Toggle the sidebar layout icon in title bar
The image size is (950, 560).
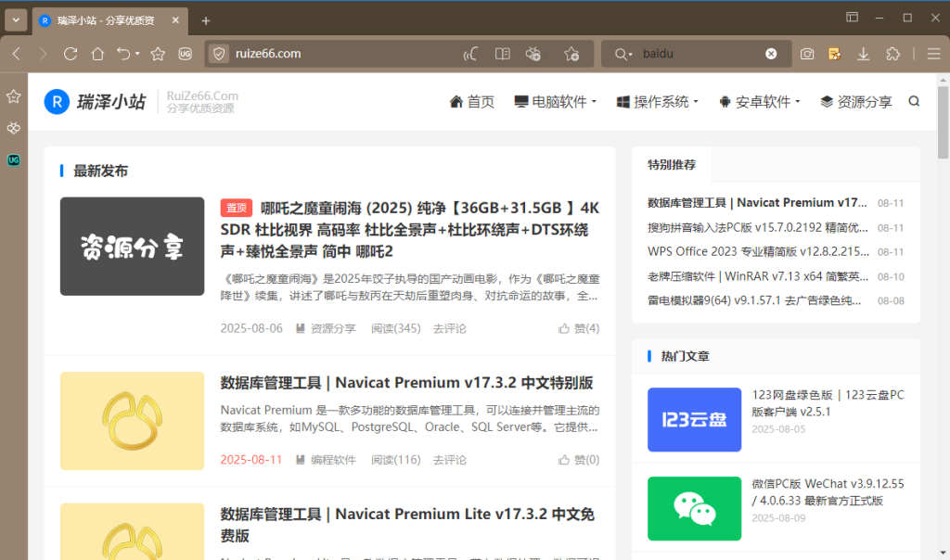point(852,17)
